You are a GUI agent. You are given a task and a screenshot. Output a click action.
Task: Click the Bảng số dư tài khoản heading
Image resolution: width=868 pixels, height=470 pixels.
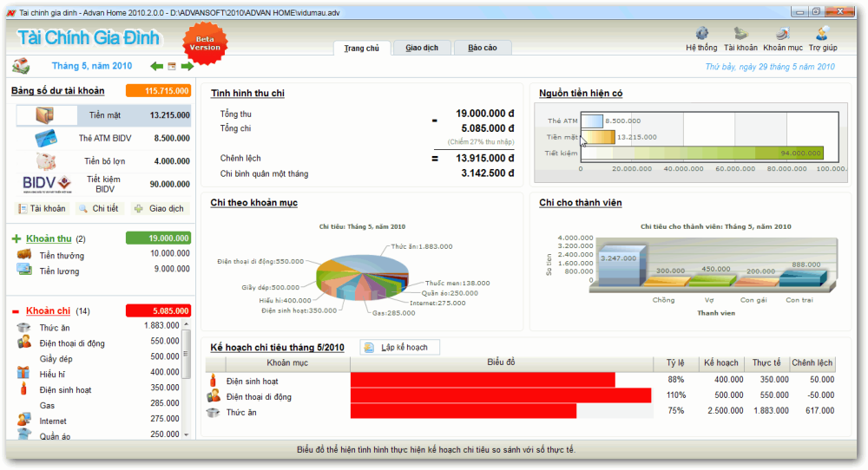point(58,91)
